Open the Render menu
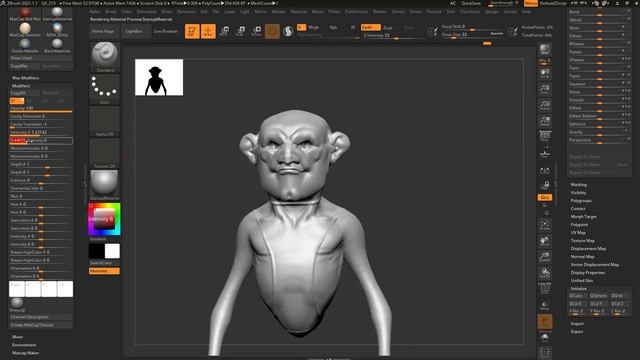This screenshot has width=640, height=360. point(380,12)
